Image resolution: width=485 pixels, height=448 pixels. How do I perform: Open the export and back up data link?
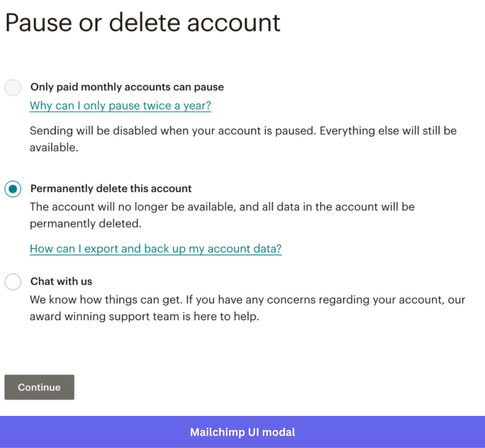click(155, 249)
